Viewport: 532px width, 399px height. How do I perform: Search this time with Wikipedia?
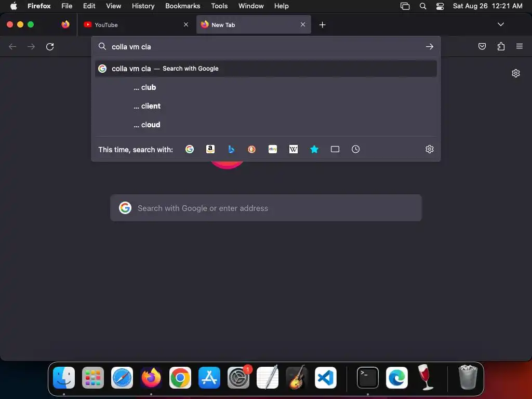(294, 149)
